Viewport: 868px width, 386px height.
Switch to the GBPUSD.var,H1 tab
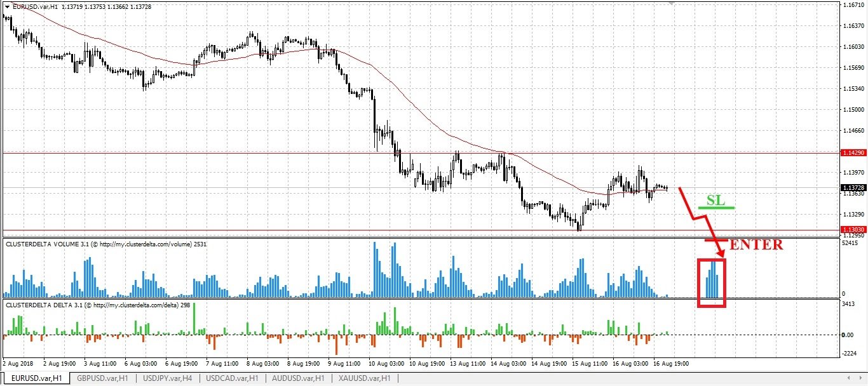pos(102,378)
